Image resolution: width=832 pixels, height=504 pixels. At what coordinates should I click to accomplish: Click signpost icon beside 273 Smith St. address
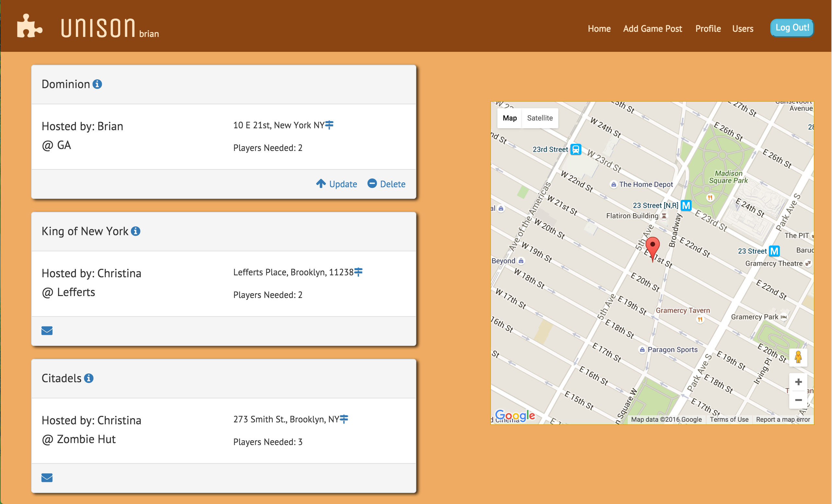pos(344,419)
